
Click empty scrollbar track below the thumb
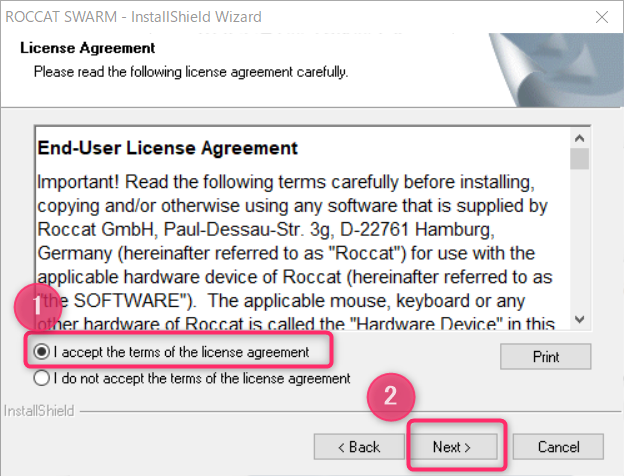[x=579, y=239]
